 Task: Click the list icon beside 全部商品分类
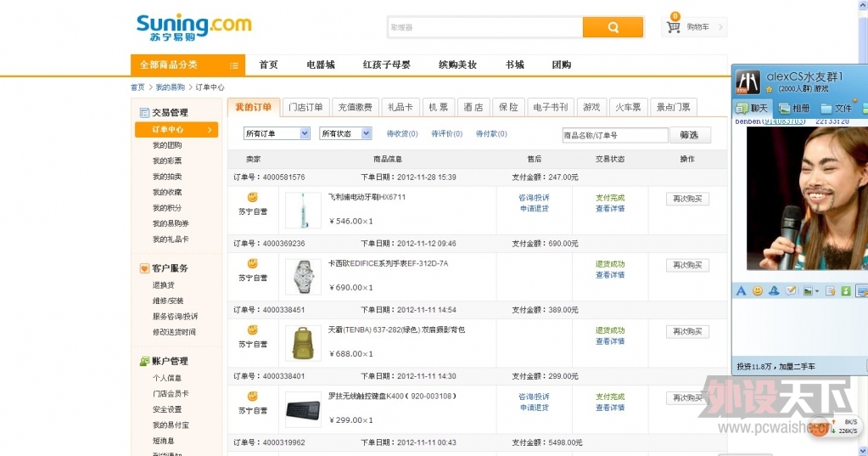233,65
